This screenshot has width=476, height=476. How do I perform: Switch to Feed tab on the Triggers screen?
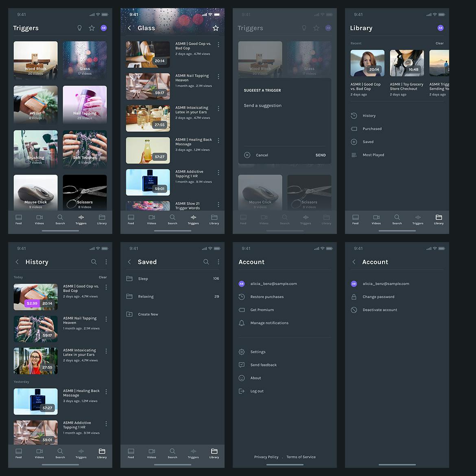point(19,219)
